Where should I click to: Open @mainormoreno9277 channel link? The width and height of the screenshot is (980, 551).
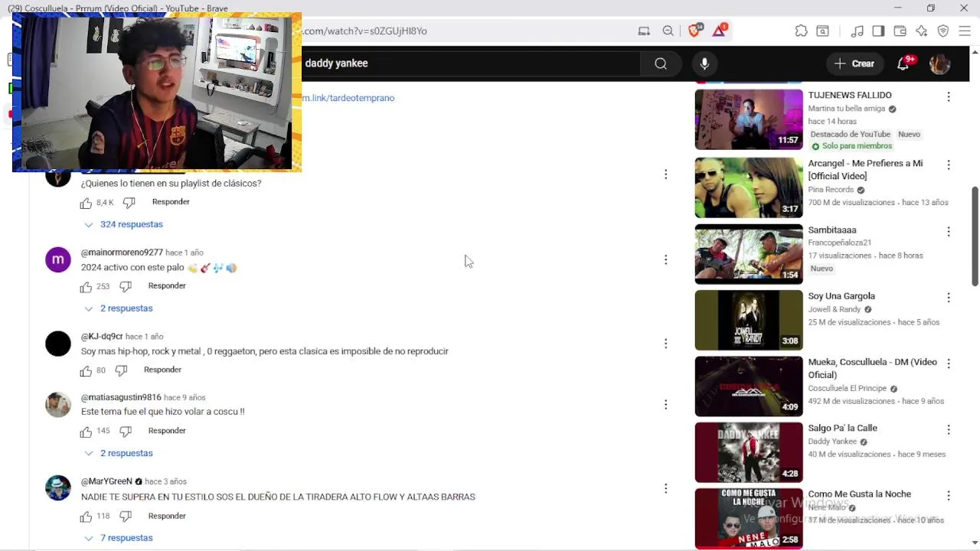[122, 253]
